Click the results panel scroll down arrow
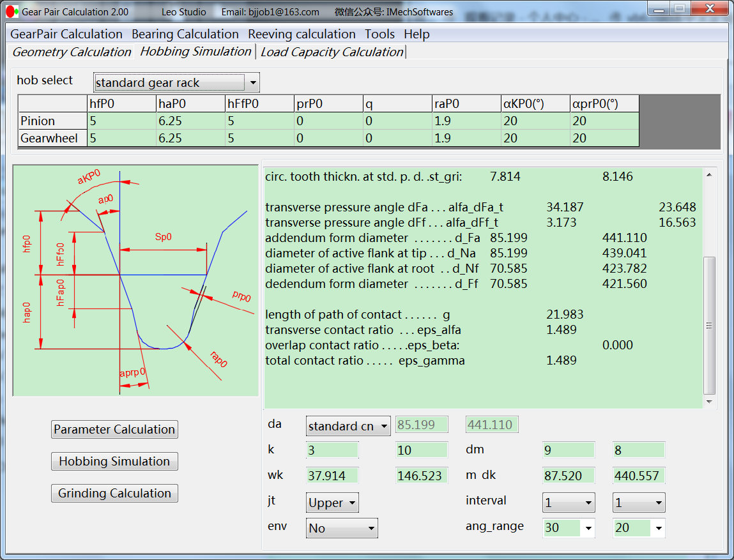 coord(709,402)
